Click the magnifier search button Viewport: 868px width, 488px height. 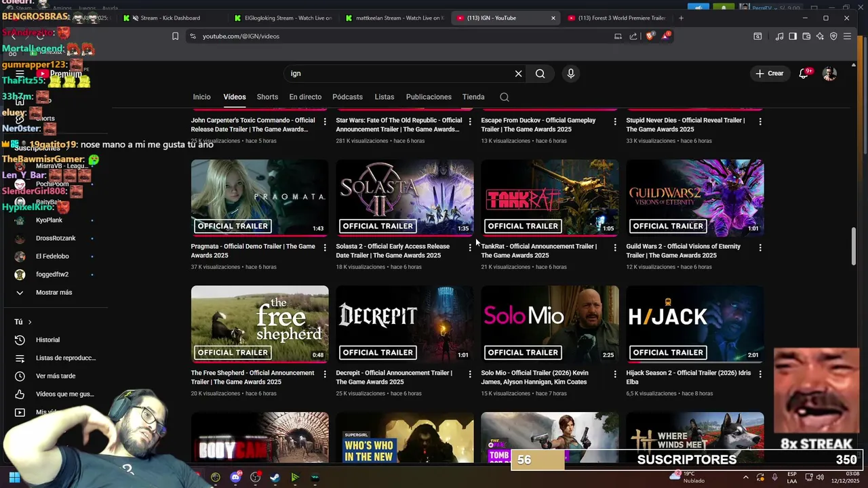[540, 73]
